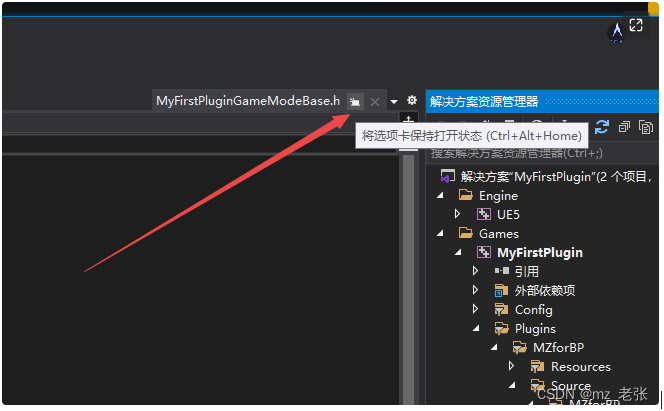The height and width of the screenshot is (411, 664).
Task: Click the fullscreen expand icon at top right
Action: pos(636,25)
